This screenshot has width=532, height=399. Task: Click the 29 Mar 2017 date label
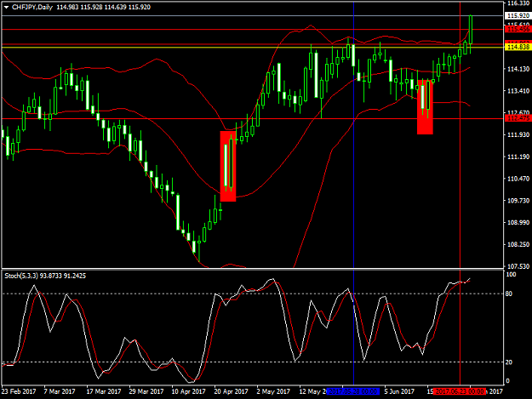pos(146,391)
